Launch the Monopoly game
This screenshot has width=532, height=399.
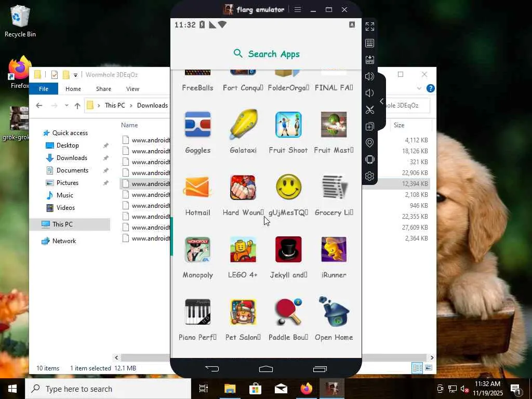[x=197, y=250]
